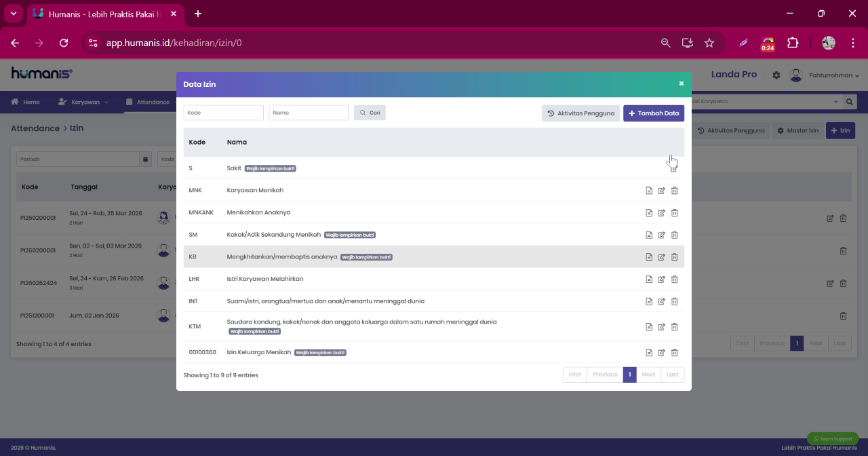This screenshot has width=868, height=456.
Task: Edit the Kakak/Adik Sekandung Menikah entry
Action: 661,235
